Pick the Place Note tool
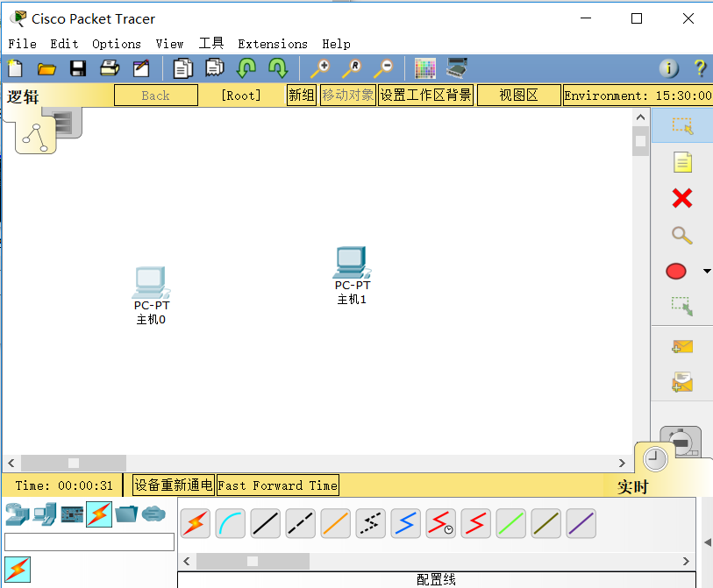The image size is (713, 588). click(x=682, y=162)
